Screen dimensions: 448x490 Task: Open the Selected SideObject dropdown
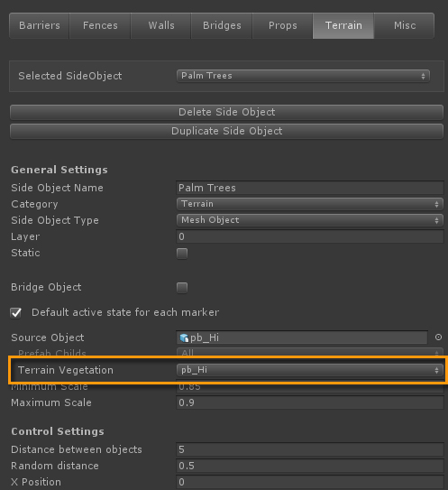(x=303, y=76)
